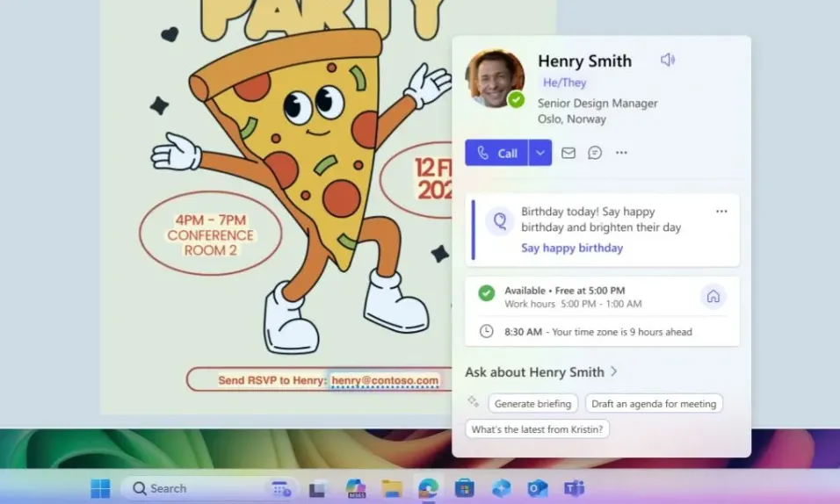Click the home work-location icon
Viewport: 840px width, 504px height.
tap(713, 297)
